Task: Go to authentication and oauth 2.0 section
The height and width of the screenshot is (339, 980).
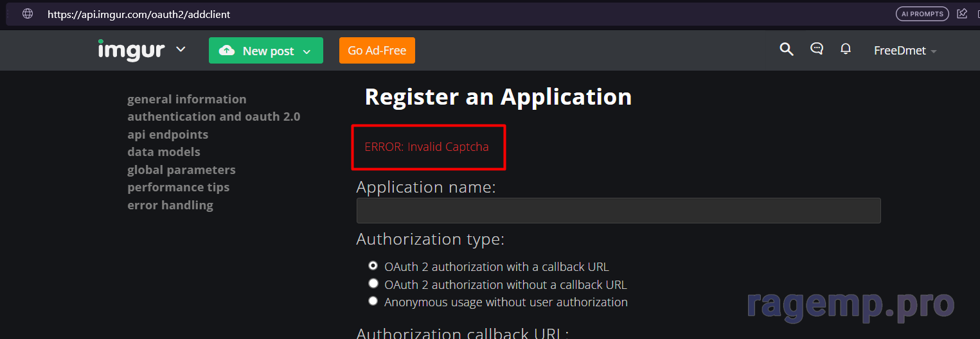Action: (213, 117)
